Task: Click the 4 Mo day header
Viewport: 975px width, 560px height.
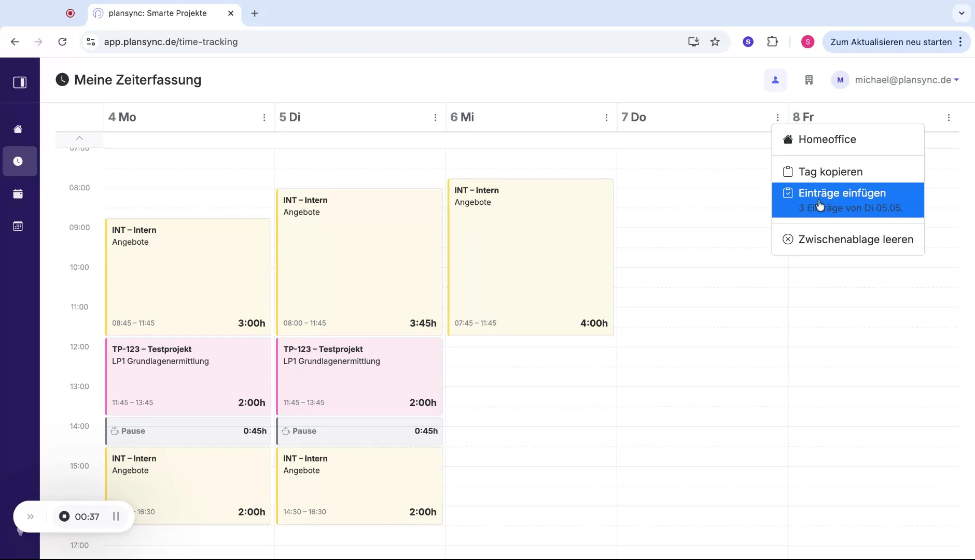Action: click(x=122, y=117)
